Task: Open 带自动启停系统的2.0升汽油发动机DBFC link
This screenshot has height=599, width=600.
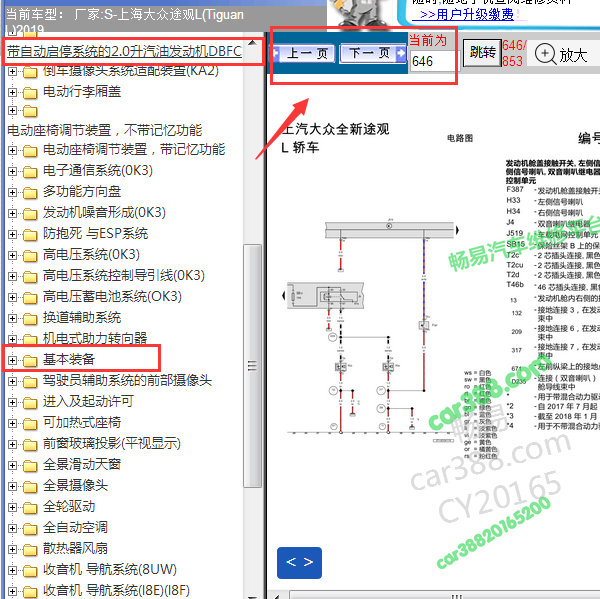Action: tap(124, 51)
